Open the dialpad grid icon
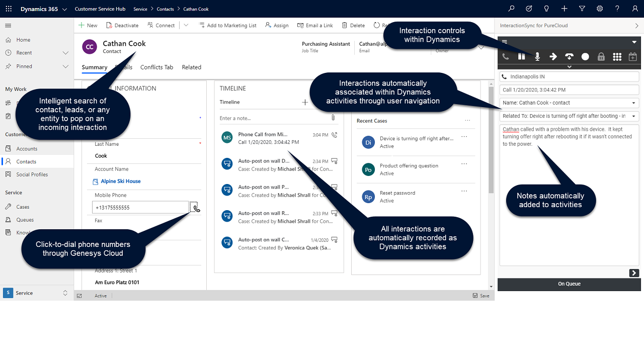 [x=617, y=57]
